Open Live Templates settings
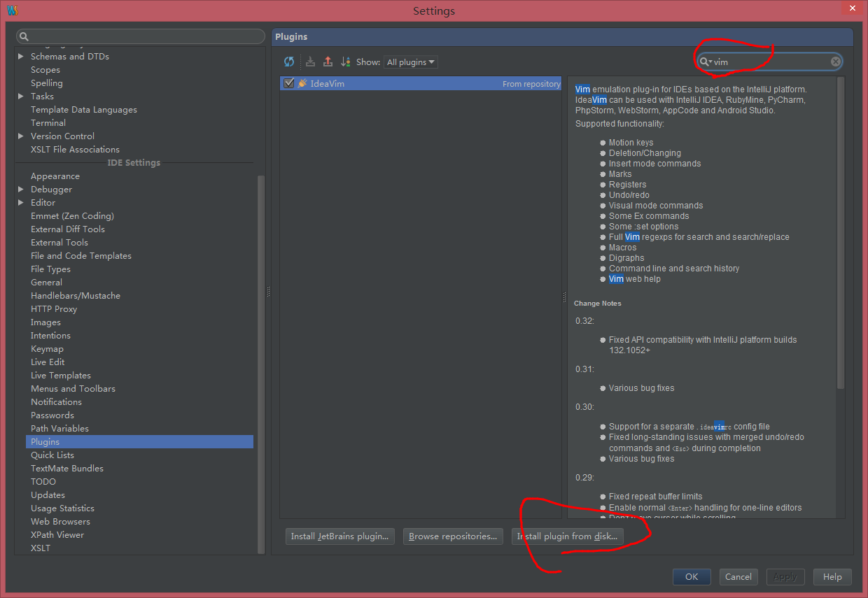This screenshot has height=598, width=868. click(61, 376)
